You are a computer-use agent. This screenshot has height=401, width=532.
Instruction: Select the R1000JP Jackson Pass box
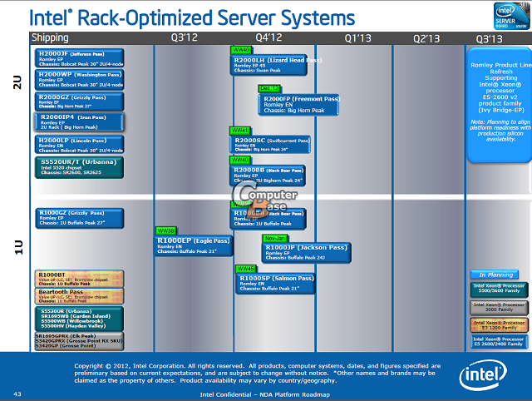pos(307,253)
